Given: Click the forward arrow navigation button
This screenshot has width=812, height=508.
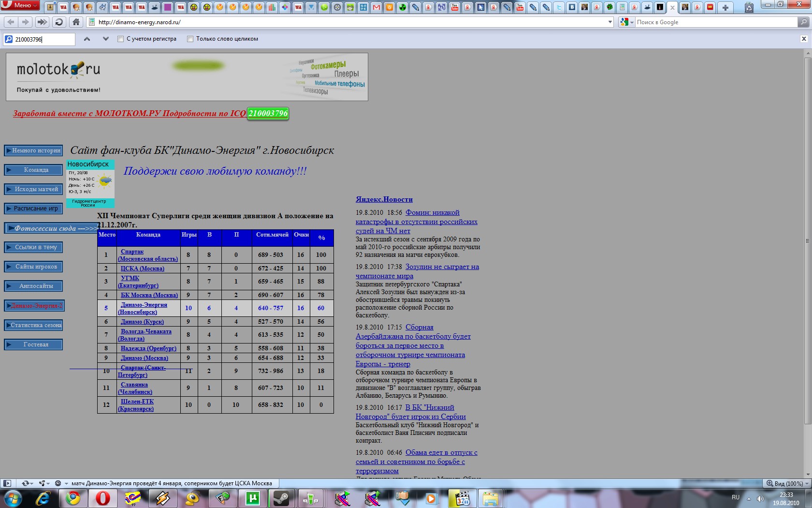Looking at the screenshot, I should coord(26,22).
